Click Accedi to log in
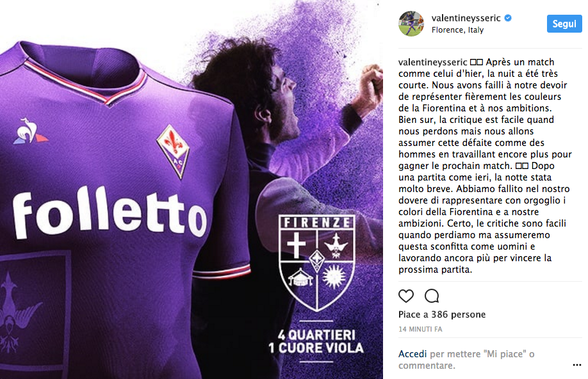Viewport: 588px width, 379px height. click(x=412, y=354)
